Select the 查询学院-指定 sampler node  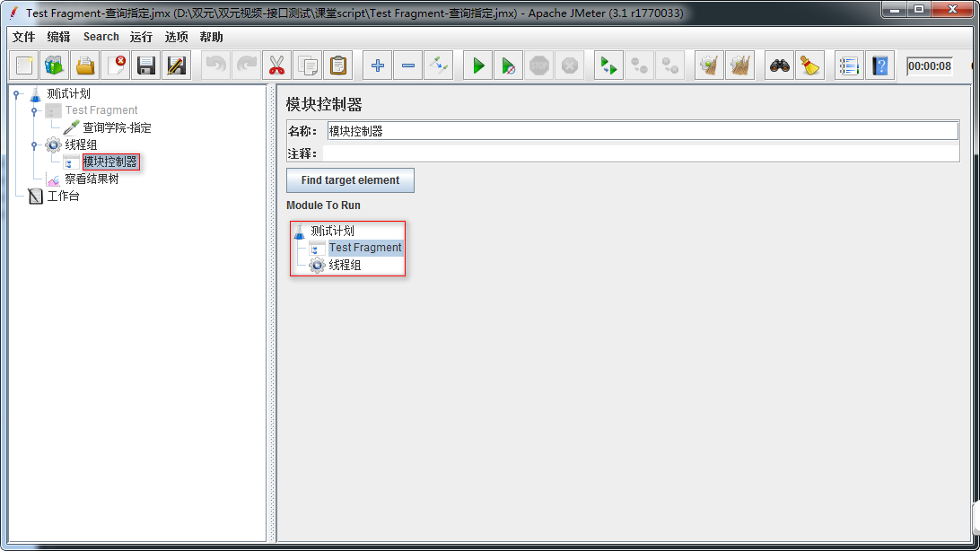pos(117,127)
